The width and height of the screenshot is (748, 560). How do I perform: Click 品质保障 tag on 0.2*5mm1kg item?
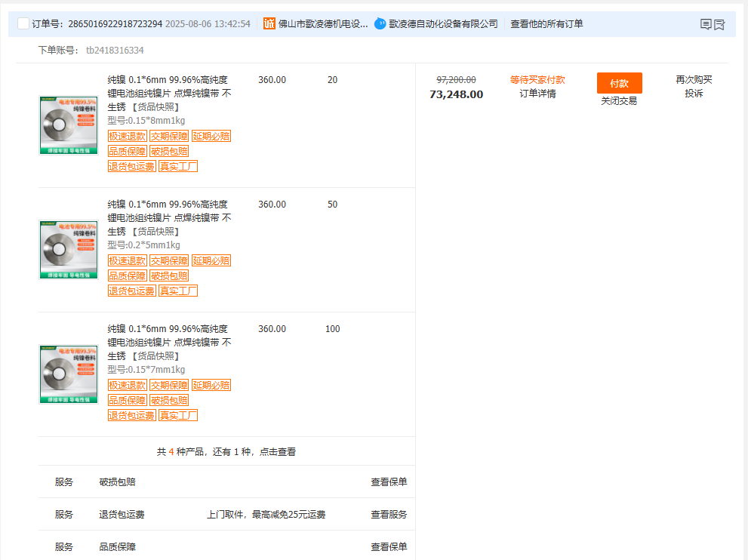[x=127, y=275]
